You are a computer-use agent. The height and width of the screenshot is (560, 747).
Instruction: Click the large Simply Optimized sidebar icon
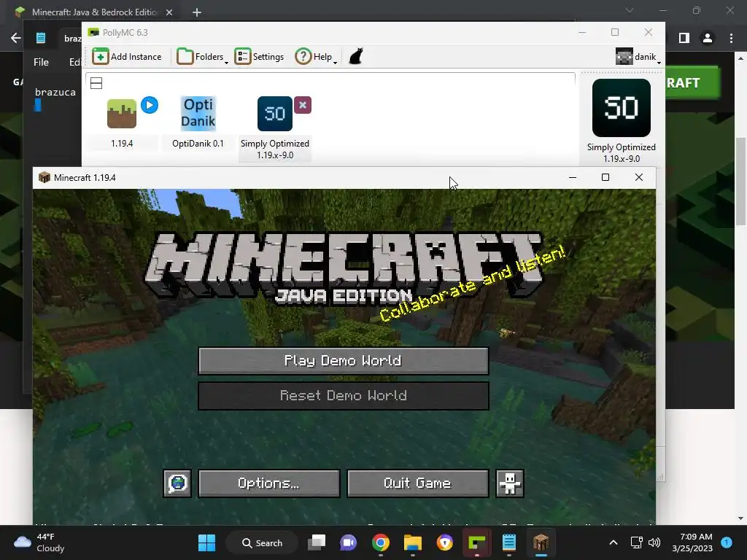622,108
